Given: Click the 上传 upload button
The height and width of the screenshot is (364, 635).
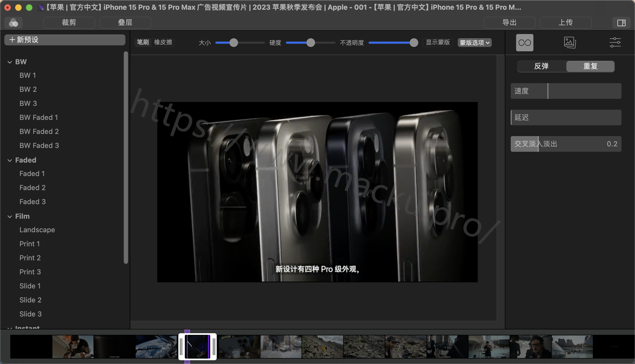Looking at the screenshot, I should [566, 23].
